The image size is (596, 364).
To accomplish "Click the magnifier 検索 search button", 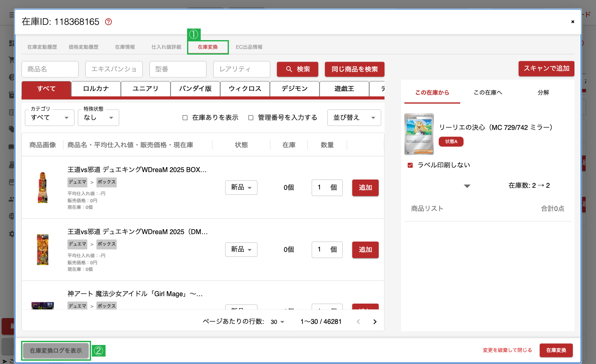I will (298, 69).
